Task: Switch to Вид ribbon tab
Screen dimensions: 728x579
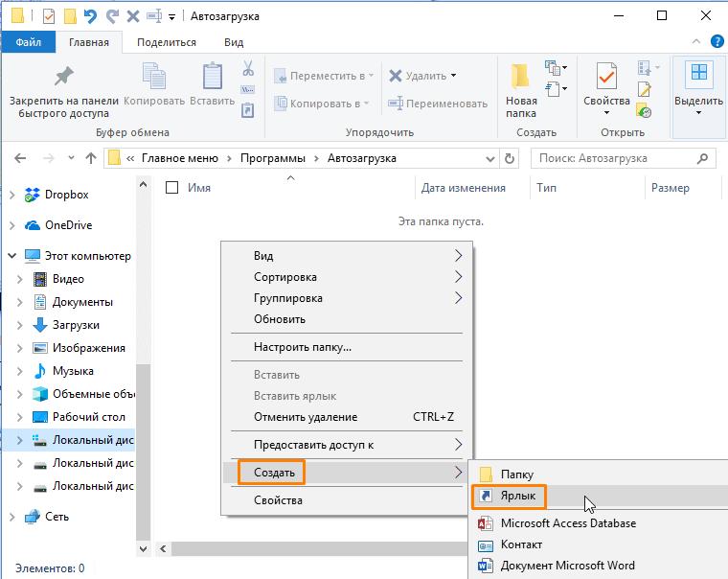Action: (x=234, y=42)
